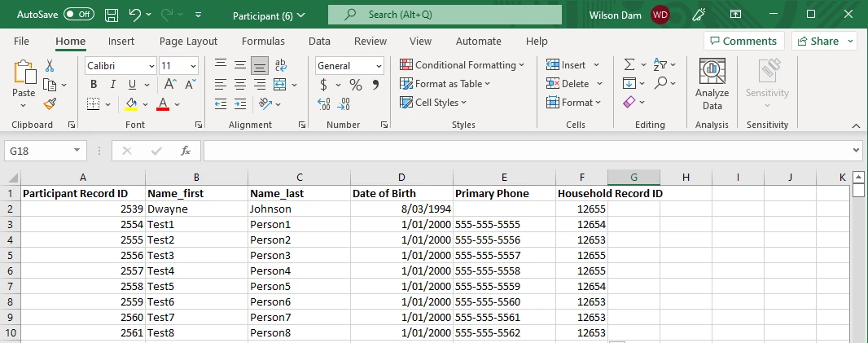The image size is (868, 343).
Task: Click the Copy icon
Action: 50,85
